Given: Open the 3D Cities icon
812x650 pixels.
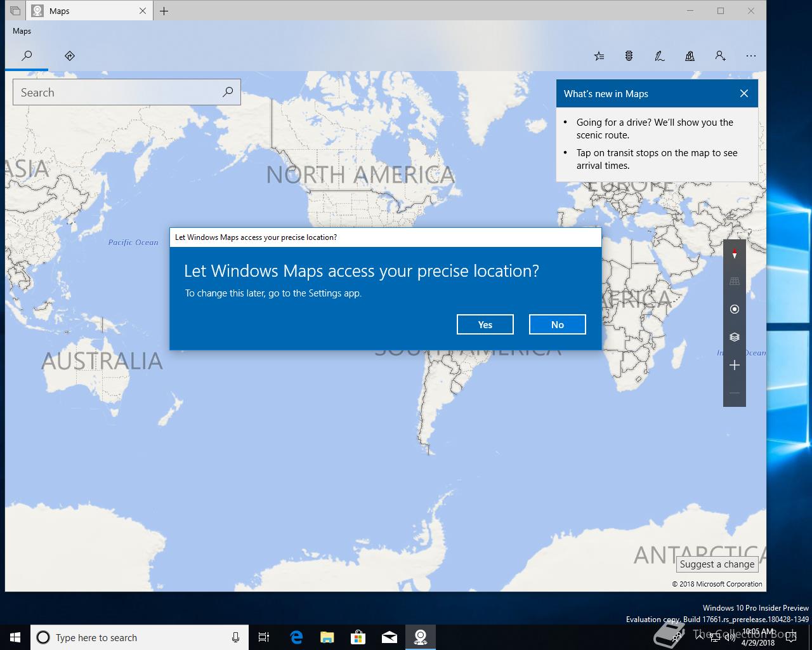Looking at the screenshot, I should pos(690,56).
